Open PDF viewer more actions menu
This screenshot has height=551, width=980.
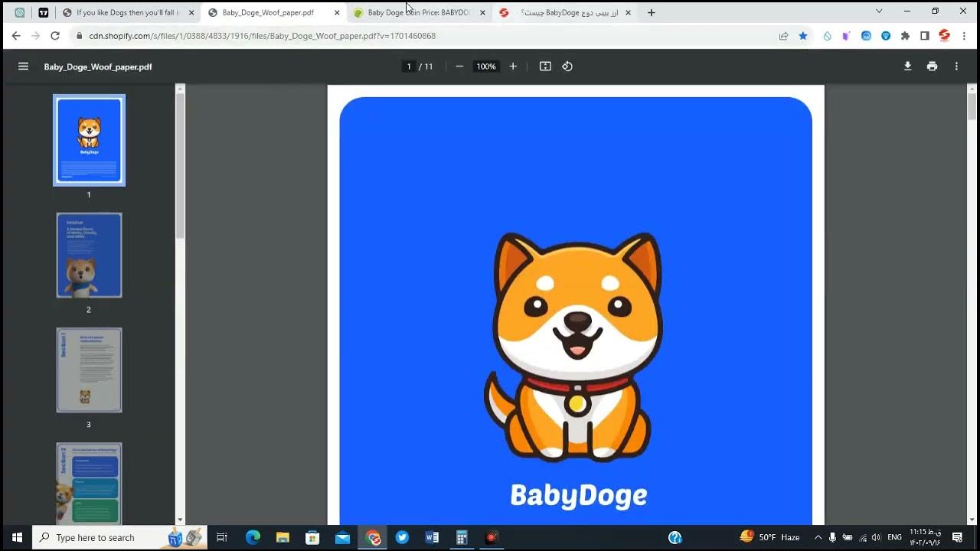coord(956,67)
